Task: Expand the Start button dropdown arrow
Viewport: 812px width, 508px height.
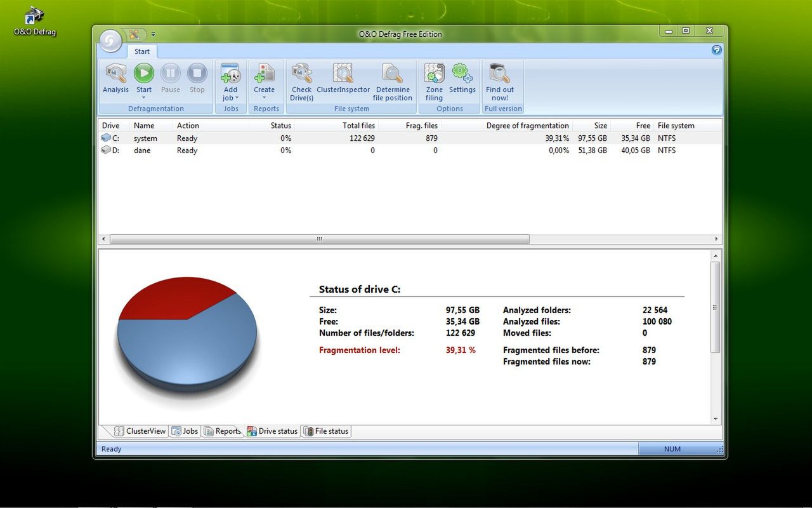Action: (144, 98)
